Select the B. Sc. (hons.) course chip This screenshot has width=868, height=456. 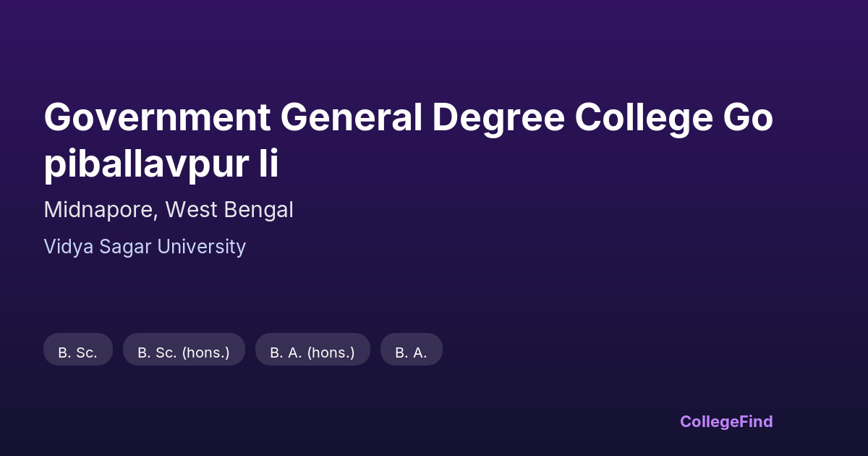click(184, 352)
